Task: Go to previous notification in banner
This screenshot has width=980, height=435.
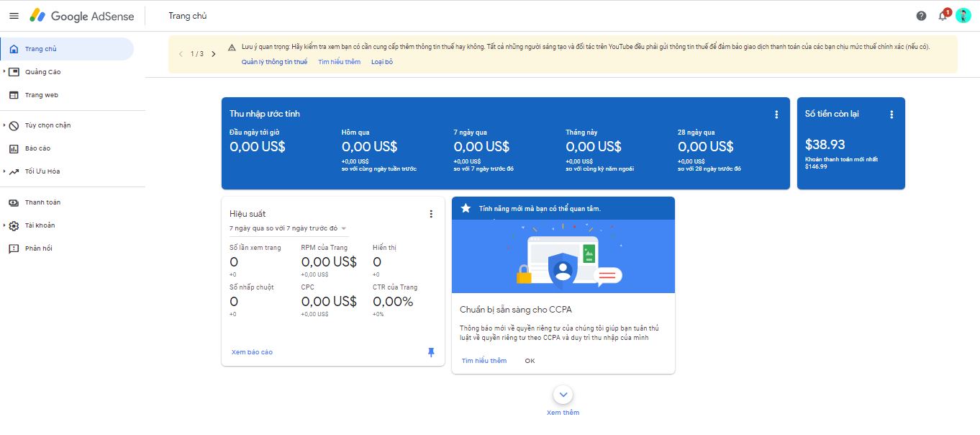Action: click(x=181, y=54)
